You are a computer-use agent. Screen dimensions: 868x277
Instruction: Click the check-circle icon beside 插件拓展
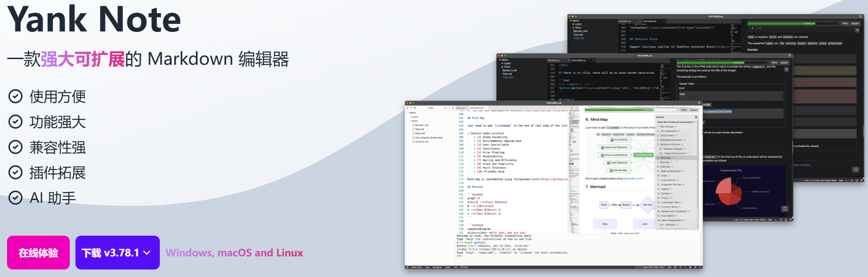point(15,173)
